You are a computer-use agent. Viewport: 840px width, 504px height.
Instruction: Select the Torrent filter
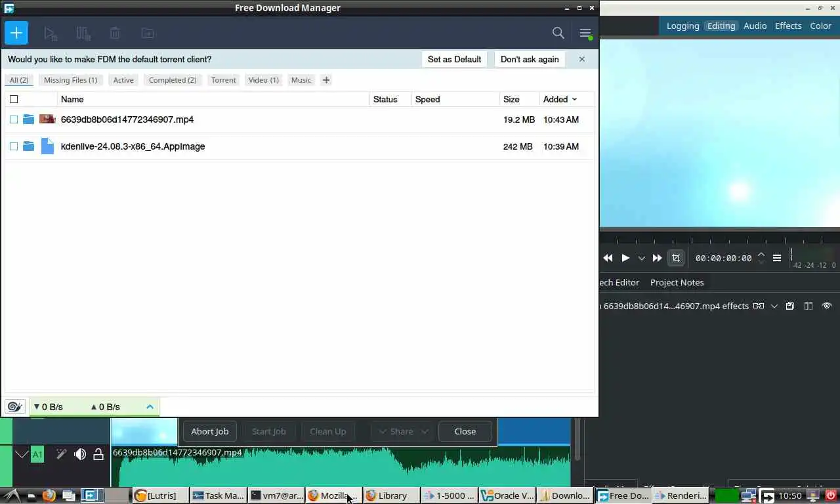[x=223, y=80]
